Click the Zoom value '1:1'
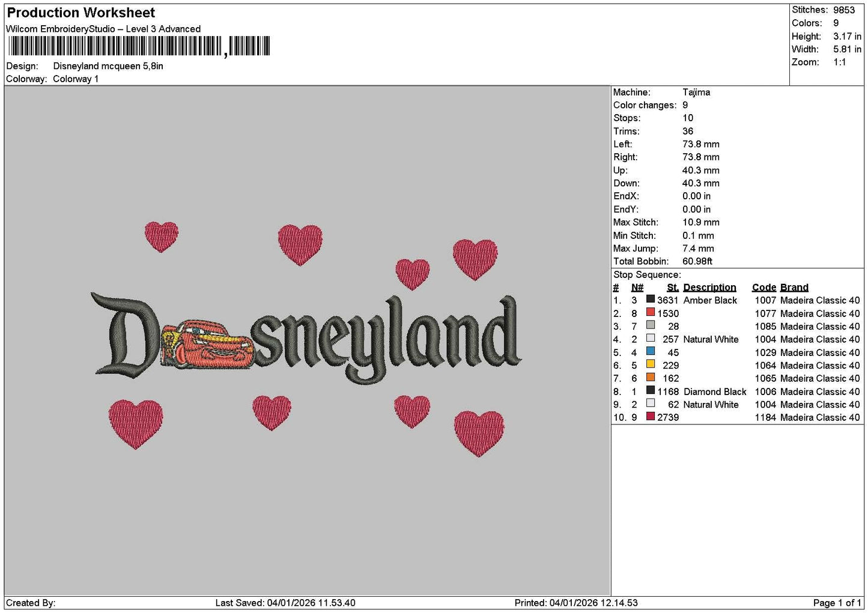This screenshot has width=868, height=613. (839, 62)
